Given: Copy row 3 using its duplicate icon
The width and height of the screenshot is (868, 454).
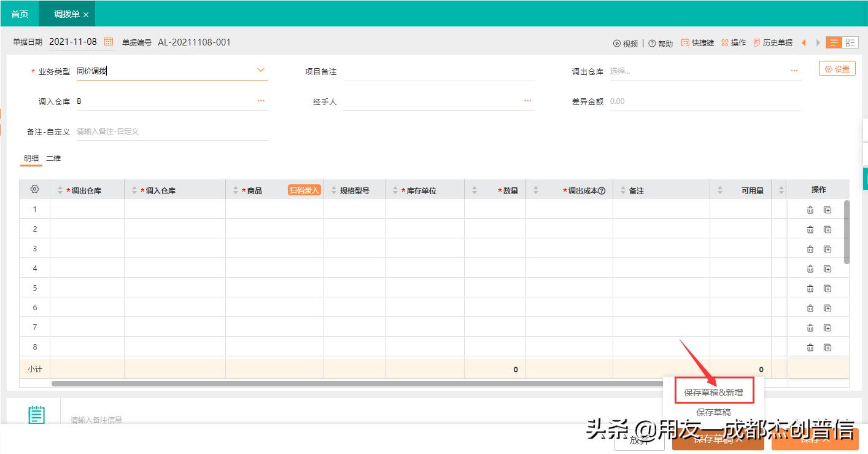Looking at the screenshot, I should pos(828,248).
